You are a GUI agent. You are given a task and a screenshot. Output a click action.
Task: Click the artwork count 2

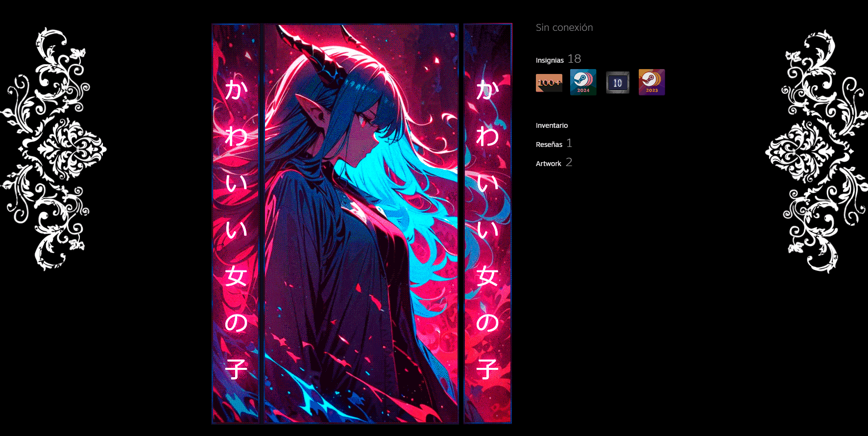coord(569,162)
